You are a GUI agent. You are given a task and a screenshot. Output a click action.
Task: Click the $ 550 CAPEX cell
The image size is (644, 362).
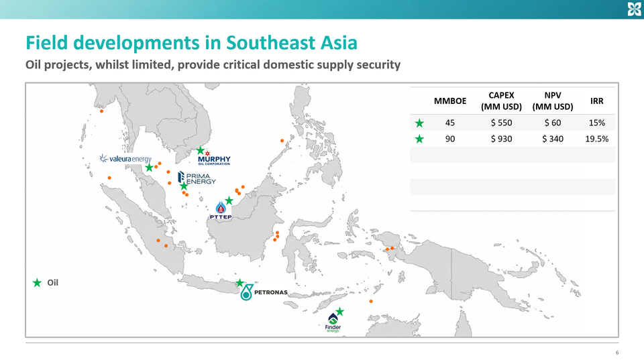[x=502, y=123]
